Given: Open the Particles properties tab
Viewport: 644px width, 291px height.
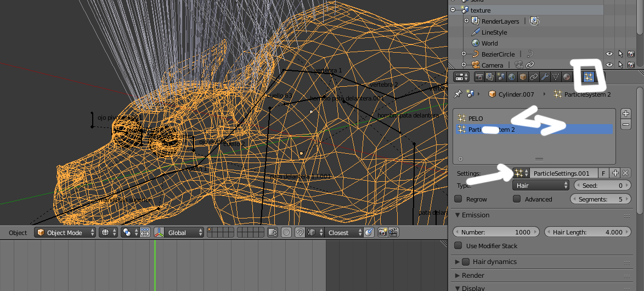Looking at the screenshot, I should tap(589, 76).
